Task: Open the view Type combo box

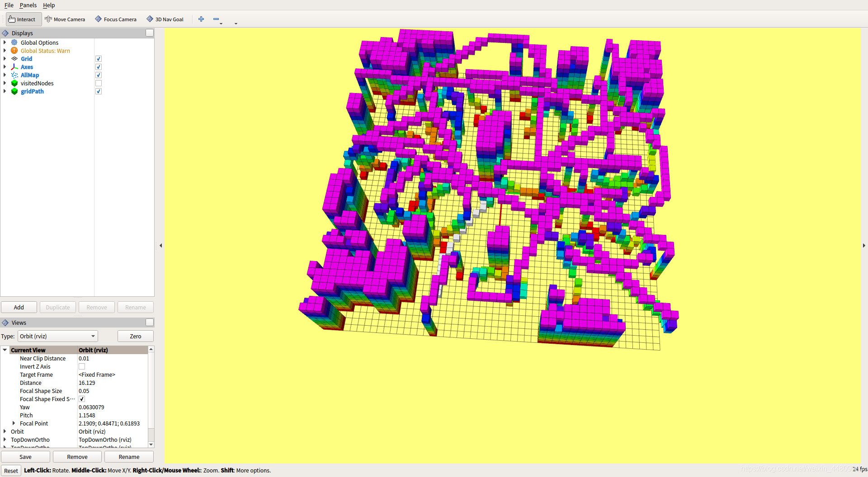Action: click(x=58, y=336)
